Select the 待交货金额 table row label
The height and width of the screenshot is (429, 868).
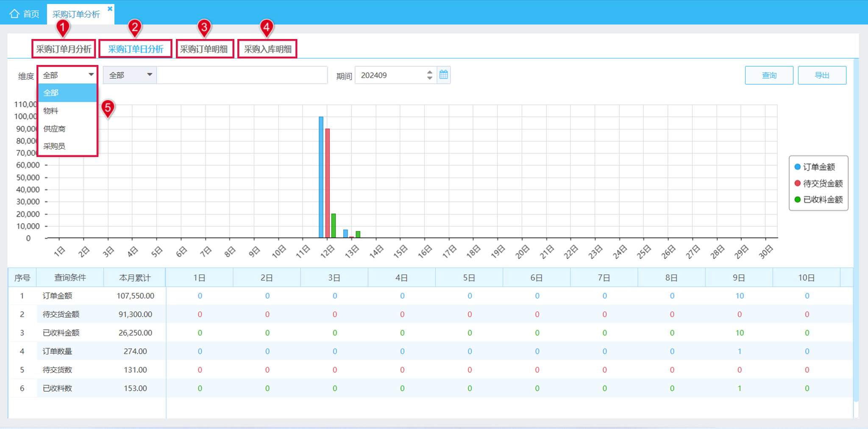61,314
